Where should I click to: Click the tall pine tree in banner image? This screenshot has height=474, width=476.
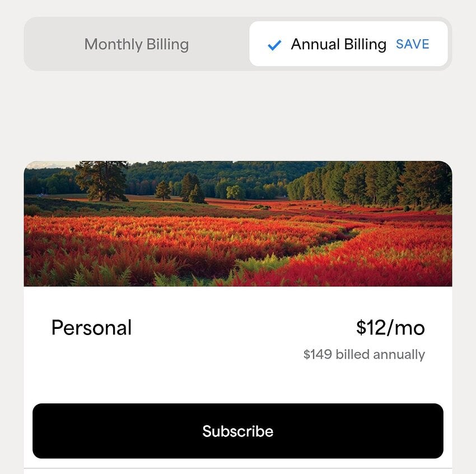pos(102,179)
